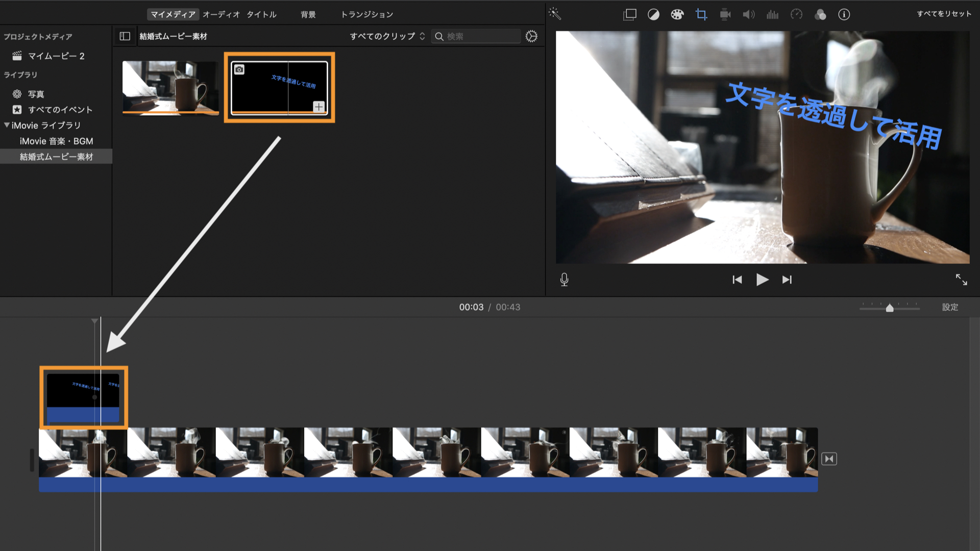The height and width of the screenshot is (551, 980).
Task: Open the すべてのクリップ filter dropdown
Action: coord(387,36)
